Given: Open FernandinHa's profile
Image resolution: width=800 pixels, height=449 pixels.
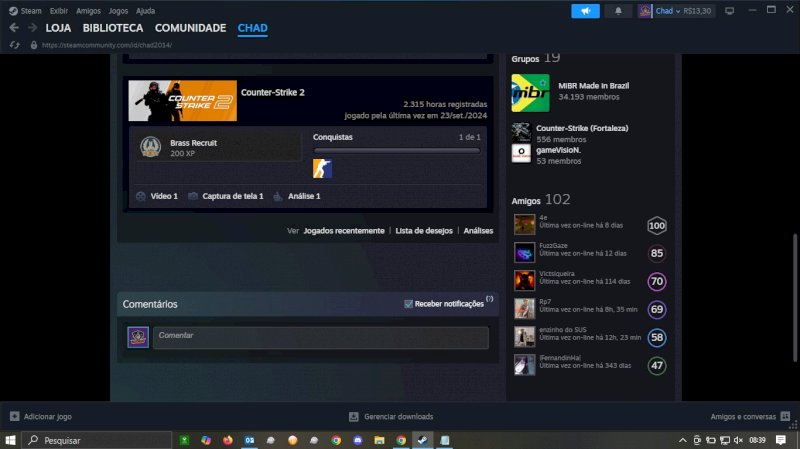Looking at the screenshot, I should (x=560, y=358).
